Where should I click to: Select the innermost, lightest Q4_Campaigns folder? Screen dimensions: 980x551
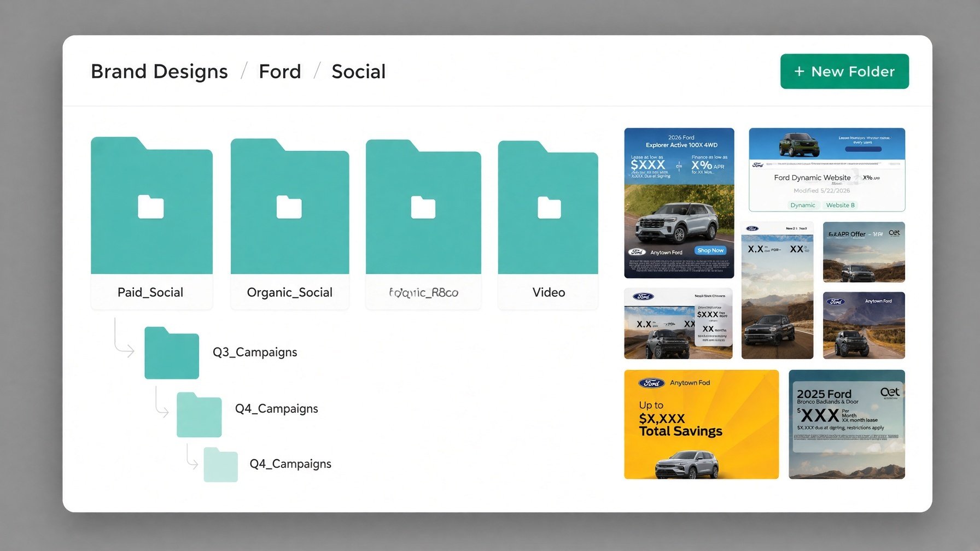(x=220, y=464)
